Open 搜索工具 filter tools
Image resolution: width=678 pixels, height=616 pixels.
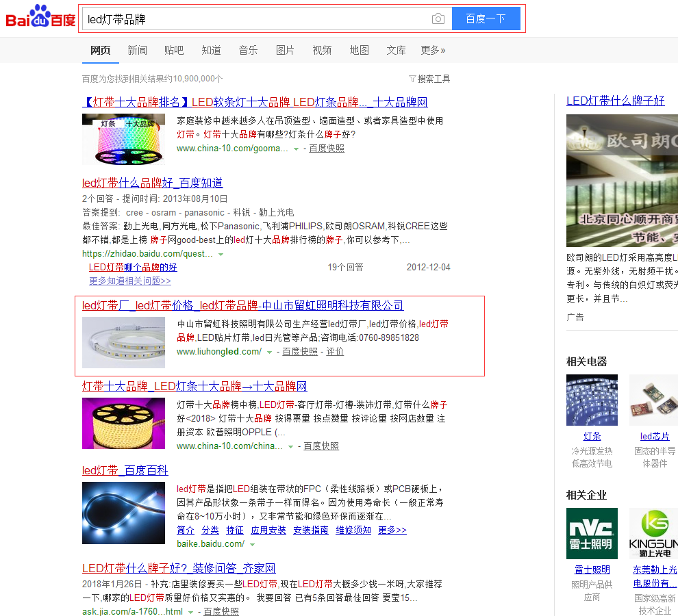click(429, 79)
